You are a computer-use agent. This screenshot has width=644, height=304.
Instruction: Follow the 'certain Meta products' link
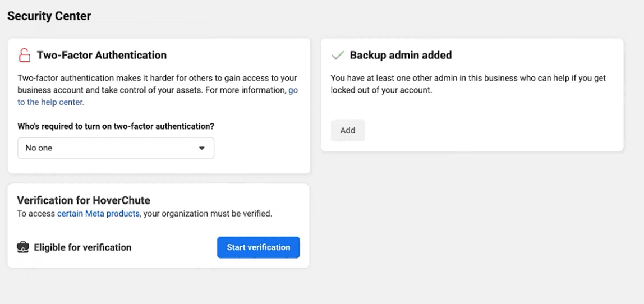click(x=98, y=214)
